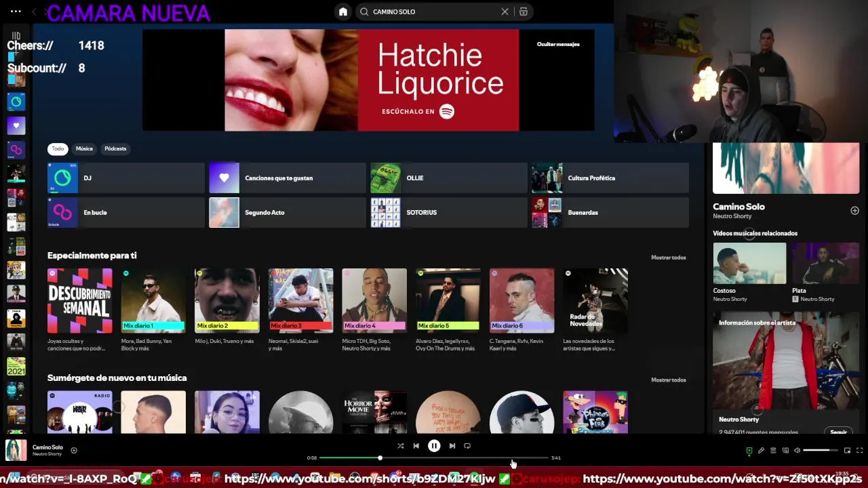Mute audio with the speaker icon
Screen dimensions: 868x488
tap(797, 450)
